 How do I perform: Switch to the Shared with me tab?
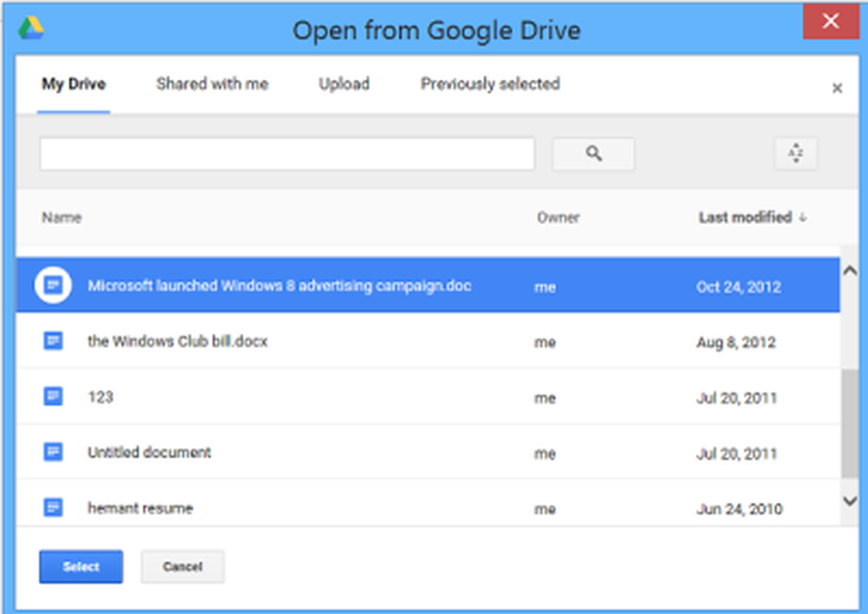point(212,84)
